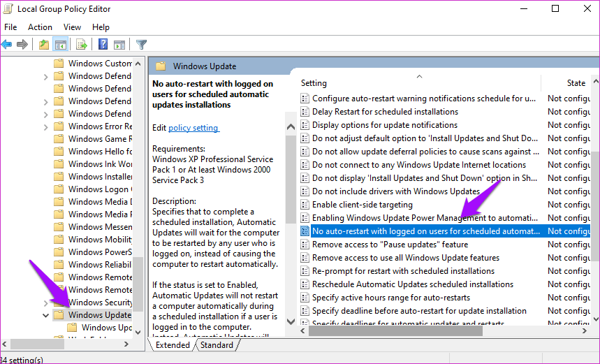Screen dimensions: 600x364
Task: Click the Forward arrow toolbar icon
Action: [x=22, y=45]
